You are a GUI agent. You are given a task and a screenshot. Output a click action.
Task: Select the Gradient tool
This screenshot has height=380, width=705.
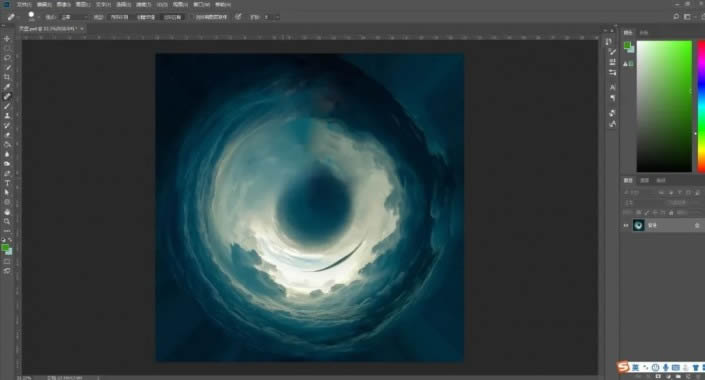(7, 144)
